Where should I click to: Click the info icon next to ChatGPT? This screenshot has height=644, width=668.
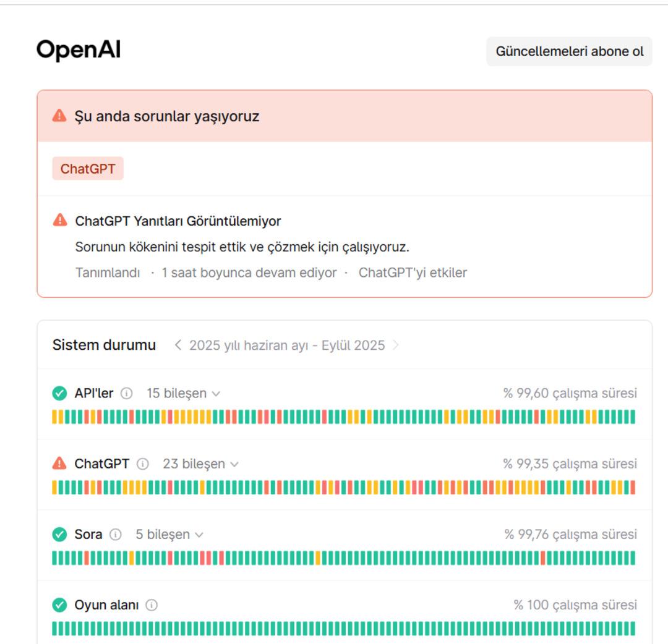pos(142,464)
